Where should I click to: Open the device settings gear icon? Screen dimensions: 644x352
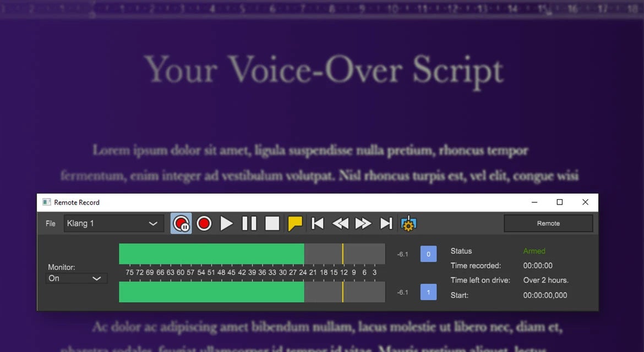[x=408, y=224]
